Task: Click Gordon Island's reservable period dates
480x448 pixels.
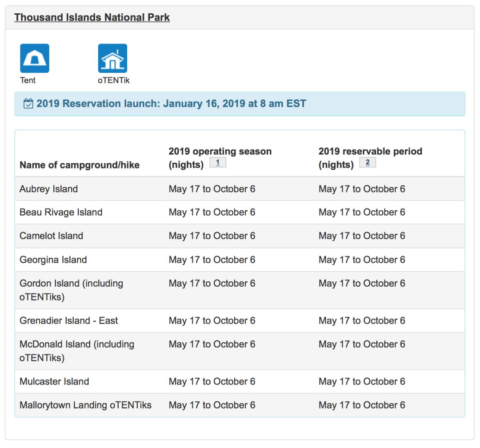Action: pos(362,283)
